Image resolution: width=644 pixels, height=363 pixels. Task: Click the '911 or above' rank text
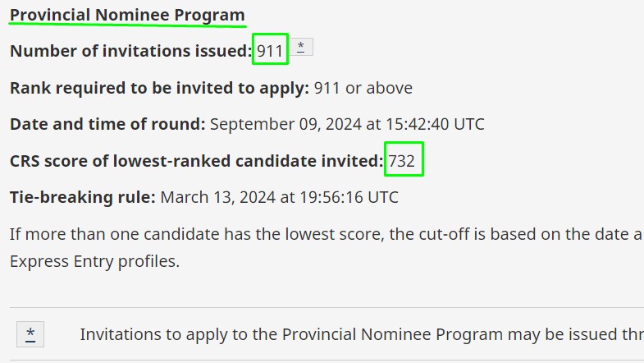tap(363, 88)
